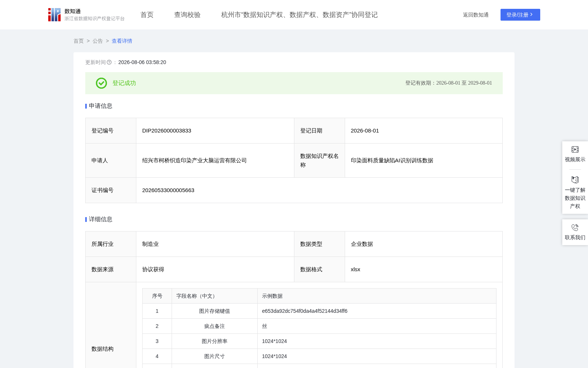The width and height of the screenshot is (588, 368).
Task: Open the 一键了解数据知识产权 guide icon
Action: tap(575, 180)
